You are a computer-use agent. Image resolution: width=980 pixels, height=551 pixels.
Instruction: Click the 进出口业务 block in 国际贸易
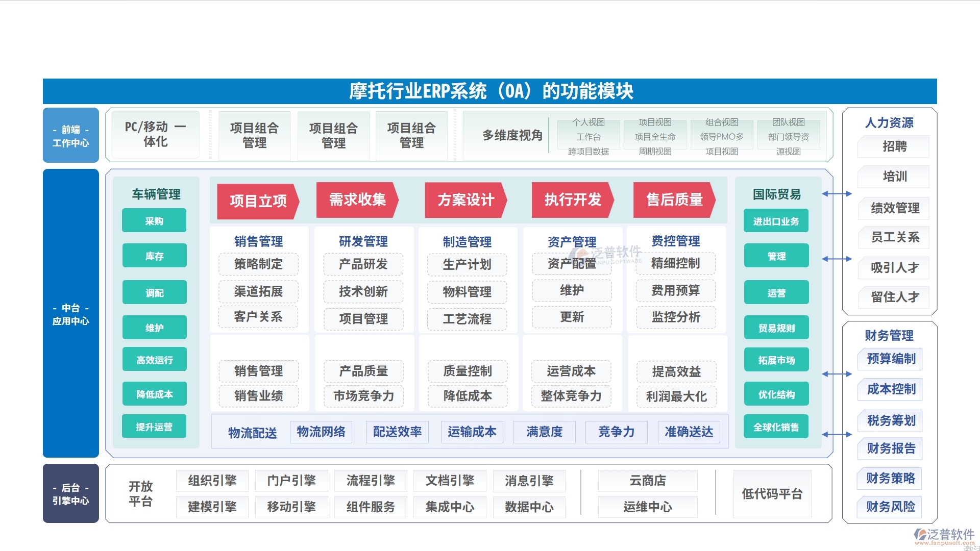click(775, 221)
